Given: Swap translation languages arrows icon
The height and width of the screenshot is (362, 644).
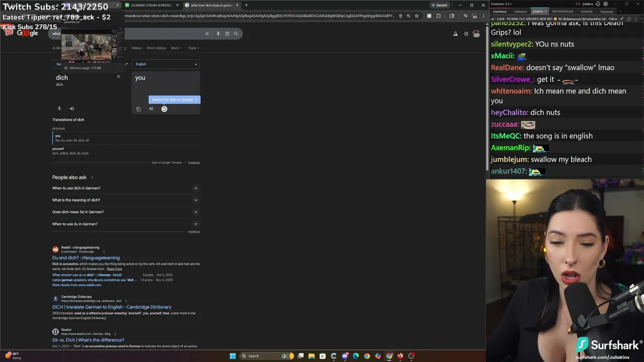Looking at the screenshot, I should click(126, 64).
